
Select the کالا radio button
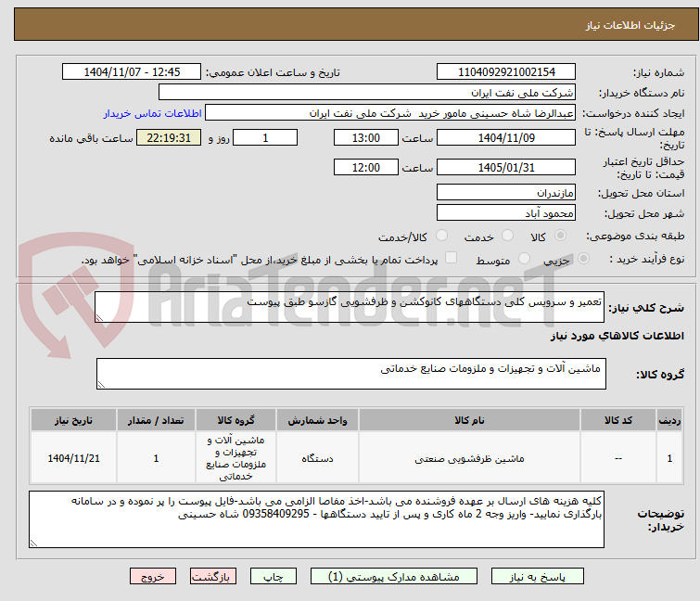[560, 236]
